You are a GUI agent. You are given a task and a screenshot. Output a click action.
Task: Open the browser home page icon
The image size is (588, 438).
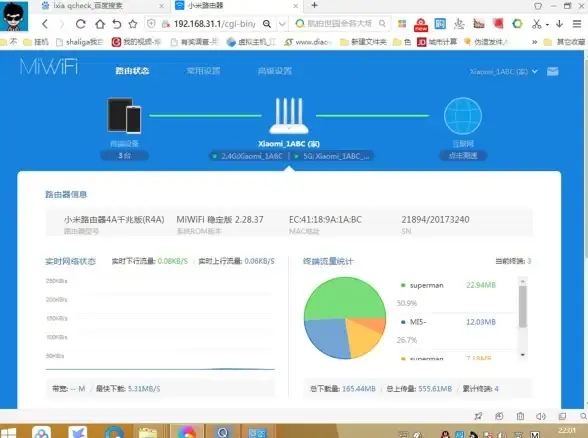100,24
